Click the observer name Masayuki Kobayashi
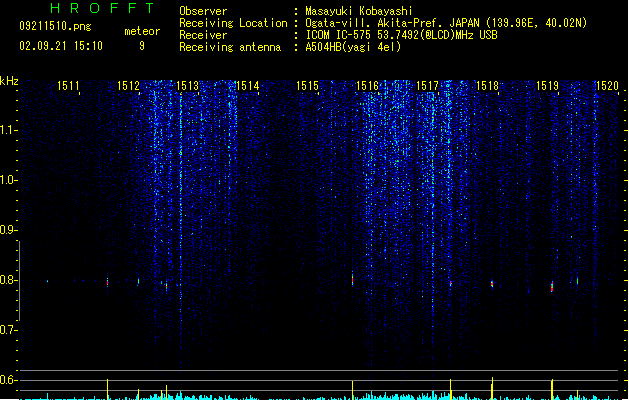 click(x=358, y=11)
